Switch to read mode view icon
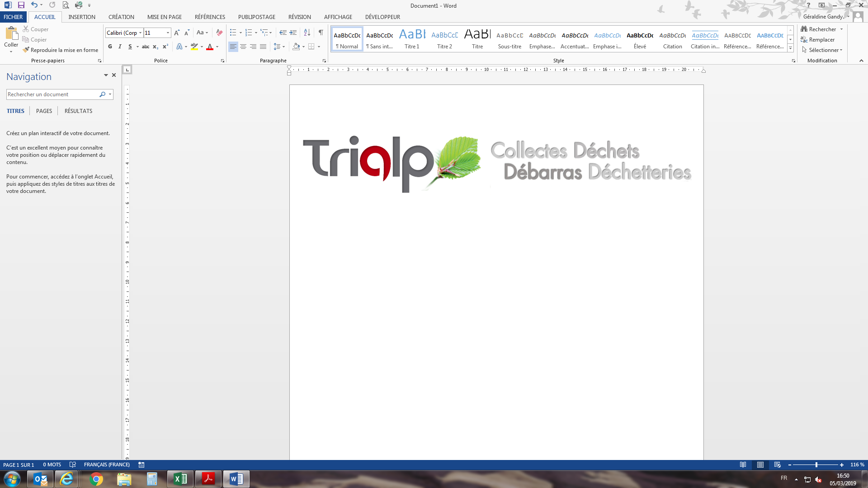Viewport: 868px width, 488px height. pyautogui.click(x=743, y=465)
